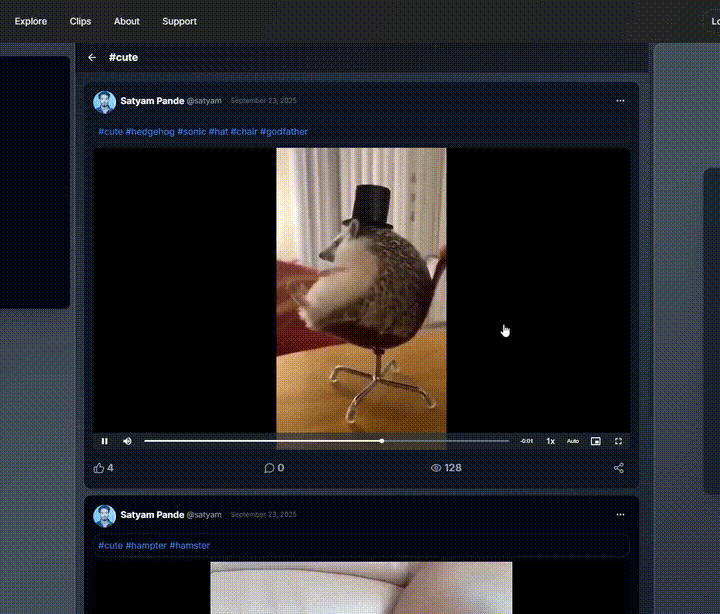Open the 1x playback speed menu
Screen dimensions: 720x614
pyautogui.click(x=550, y=441)
